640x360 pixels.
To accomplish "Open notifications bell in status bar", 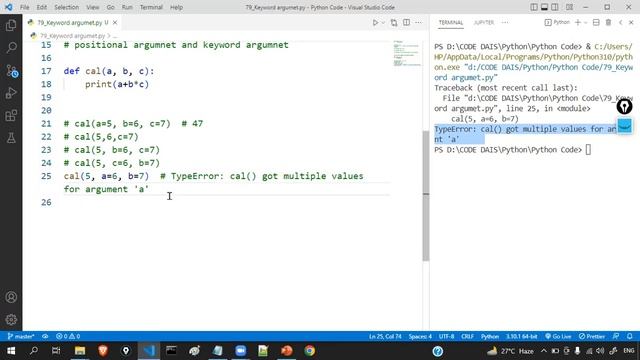I will 629,336.
